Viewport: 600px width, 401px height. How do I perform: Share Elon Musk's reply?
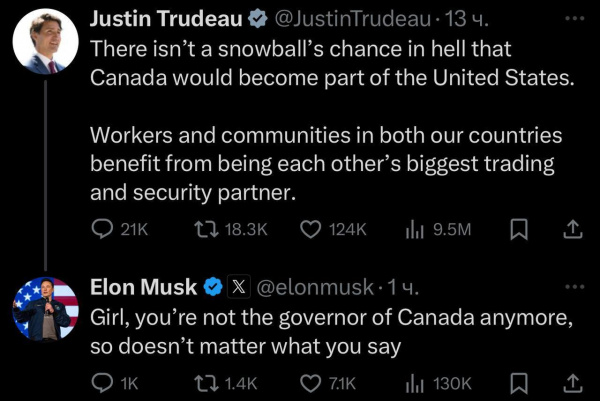click(x=572, y=382)
